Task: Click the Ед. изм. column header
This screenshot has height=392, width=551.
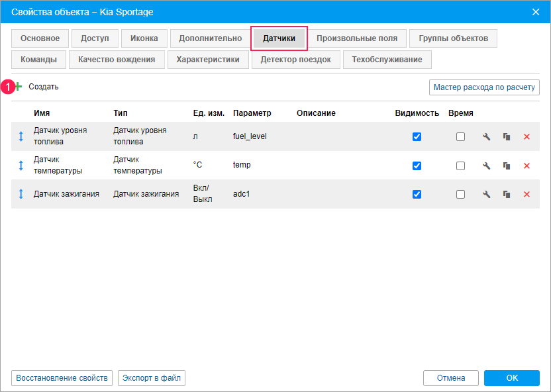Action: point(209,113)
